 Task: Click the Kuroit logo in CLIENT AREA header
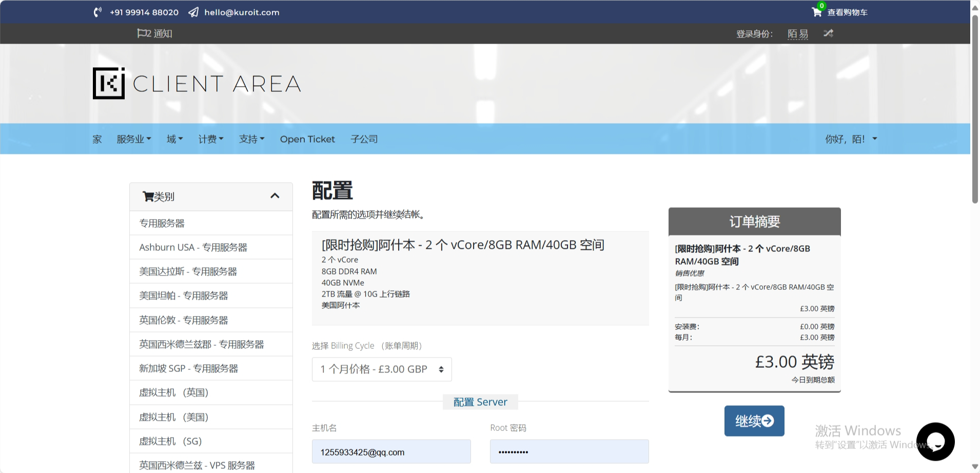pyautogui.click(x=108, y=83)
